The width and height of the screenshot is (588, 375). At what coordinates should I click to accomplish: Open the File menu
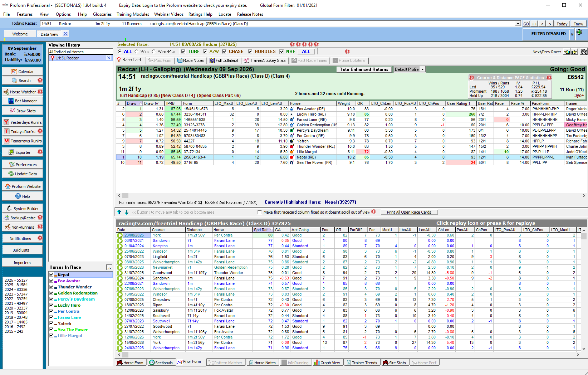pyautogui.click(x=6, y=14)
